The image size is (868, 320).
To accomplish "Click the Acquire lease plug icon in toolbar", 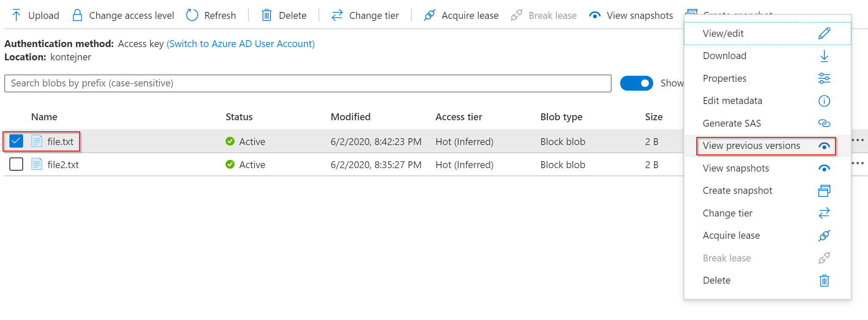I will pyautogui.click(x=429, y=15).
